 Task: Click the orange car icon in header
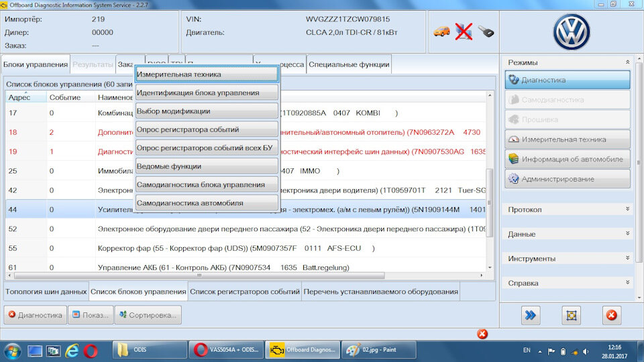pyautogui.click(x=441, y=32)
